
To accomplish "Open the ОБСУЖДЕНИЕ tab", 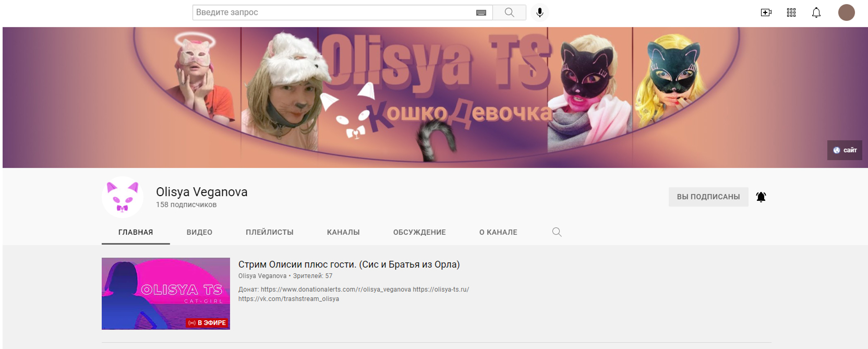I will pyautogui.click(x=419, y=232).
